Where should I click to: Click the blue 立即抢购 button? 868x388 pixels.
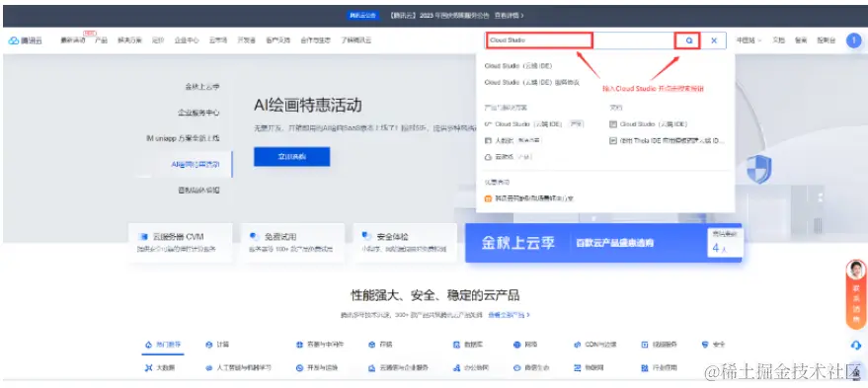coord(291,157)
